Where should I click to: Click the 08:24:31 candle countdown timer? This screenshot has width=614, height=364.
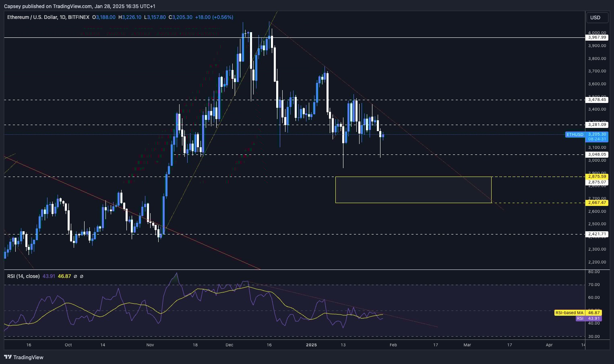596,139
